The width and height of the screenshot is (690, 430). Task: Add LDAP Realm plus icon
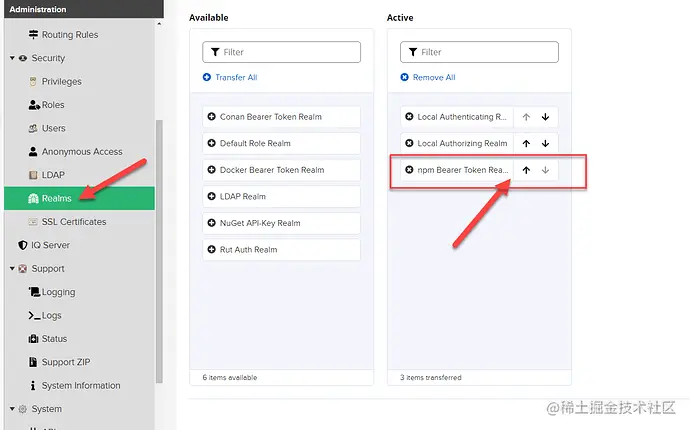pos(211,196)
